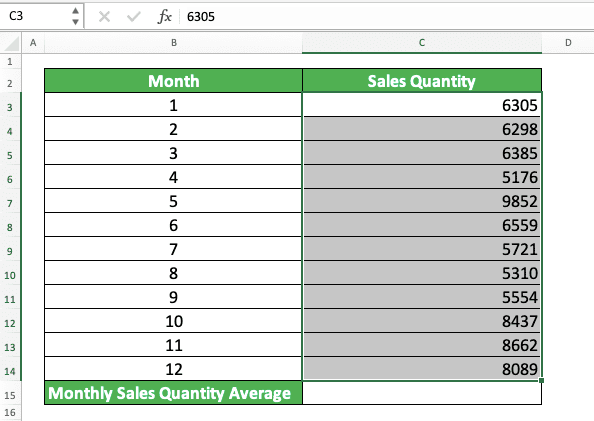Screen dimensions: 594x421
Task: Click the confirm checkmark in formula bar
Action: coord(133,17)
